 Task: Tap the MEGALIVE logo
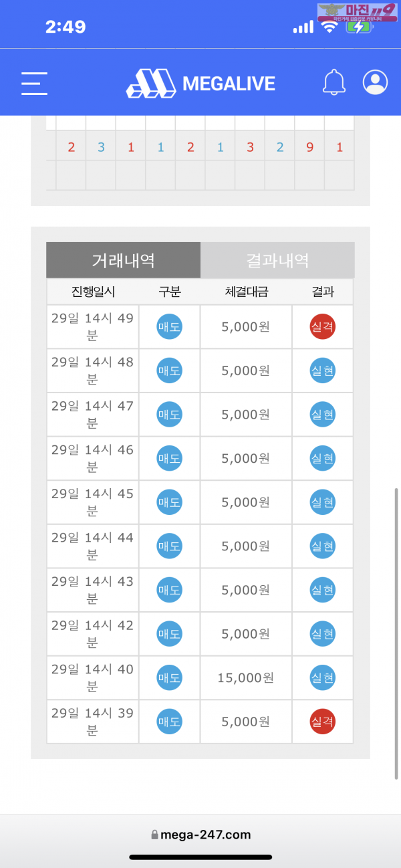pos(200,83)
